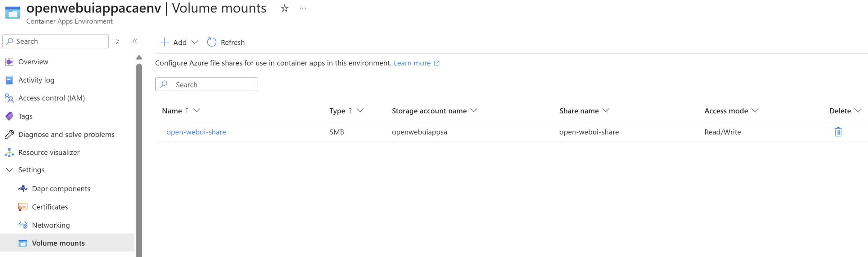Open the open-webui-share volume mount link
The width and height of the screenshot is (868, 257).
(x=196, y=132)
